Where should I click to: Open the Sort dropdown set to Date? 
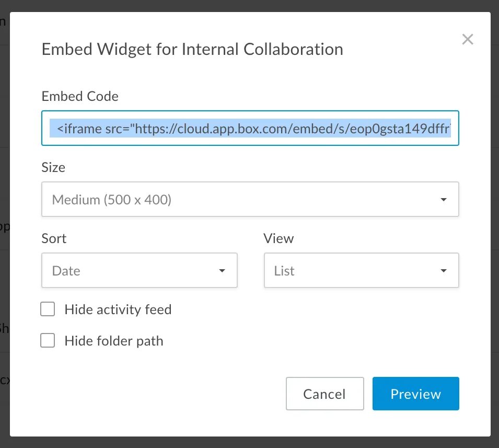(x=139, y=271)
